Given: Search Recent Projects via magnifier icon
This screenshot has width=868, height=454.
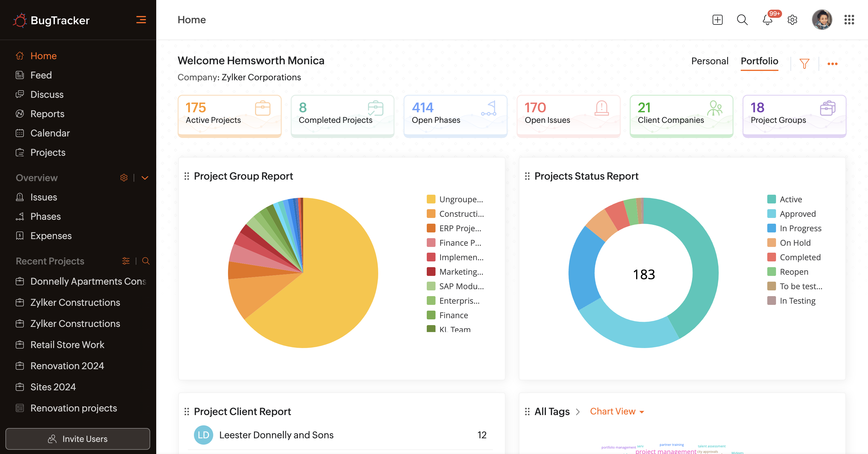Looking at the screenshot, I should point(146,261).
